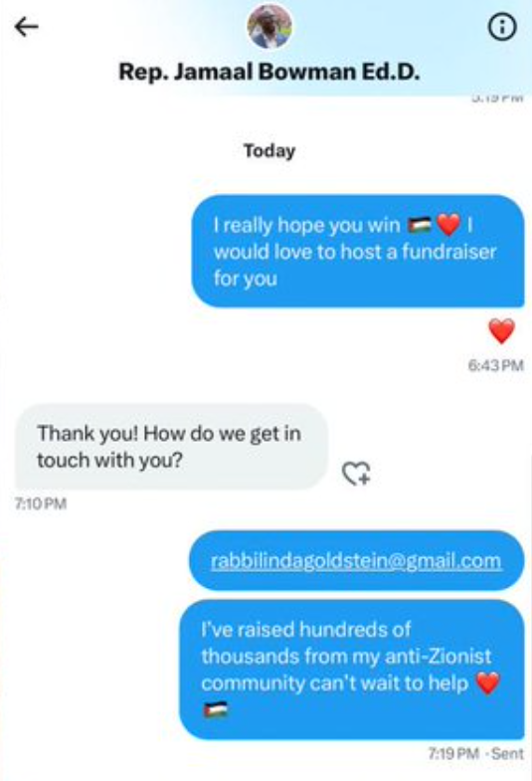Select the 'I really hope you win' message bubble
This screenshot has width=532, height=781.
[358, 251]
